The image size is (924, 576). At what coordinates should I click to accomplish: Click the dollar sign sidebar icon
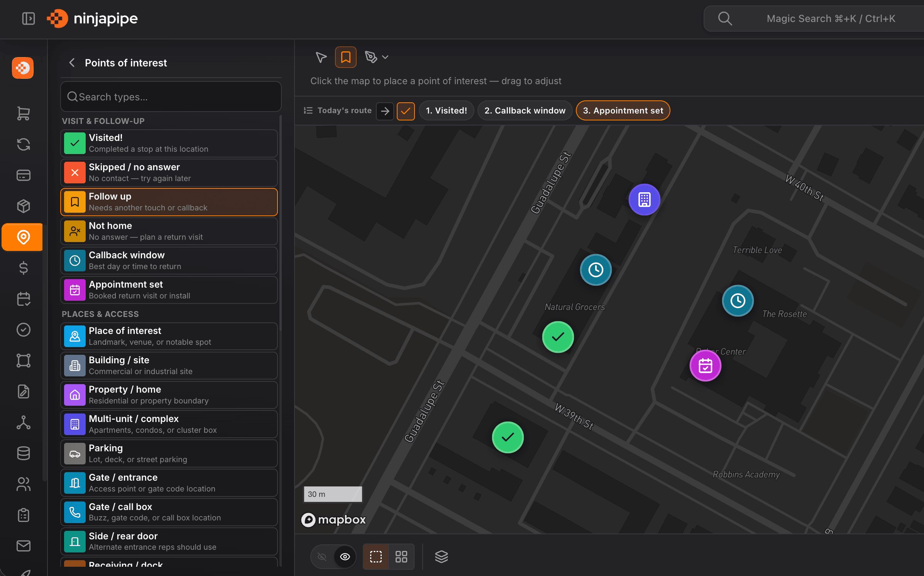pyautogui.click(x=24, y=268)
